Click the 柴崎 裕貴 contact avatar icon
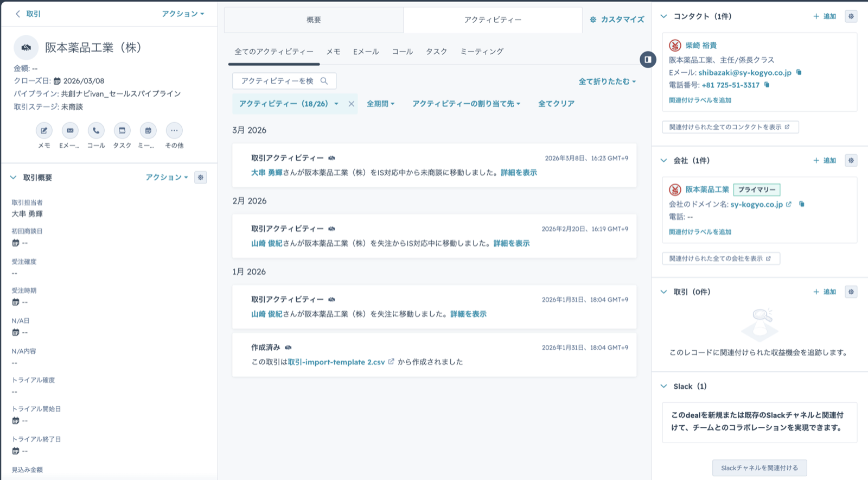Screen dimensions: 868x480 click(x=675, y=46)
